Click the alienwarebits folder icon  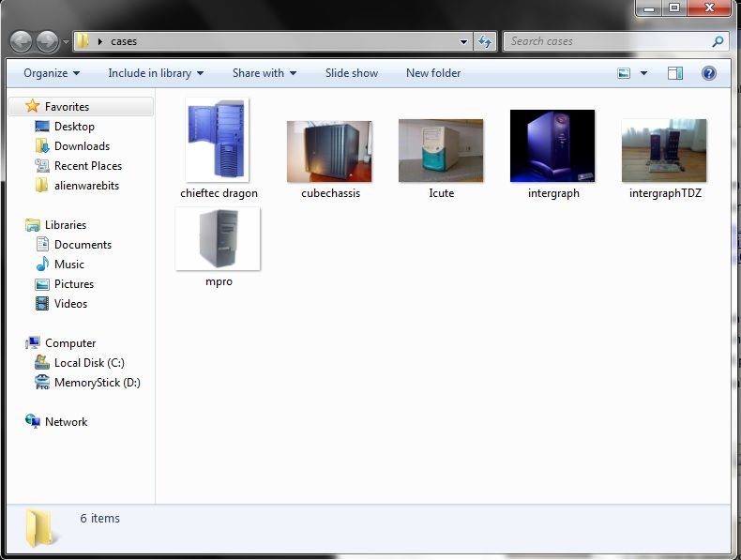tap(41, 185)
